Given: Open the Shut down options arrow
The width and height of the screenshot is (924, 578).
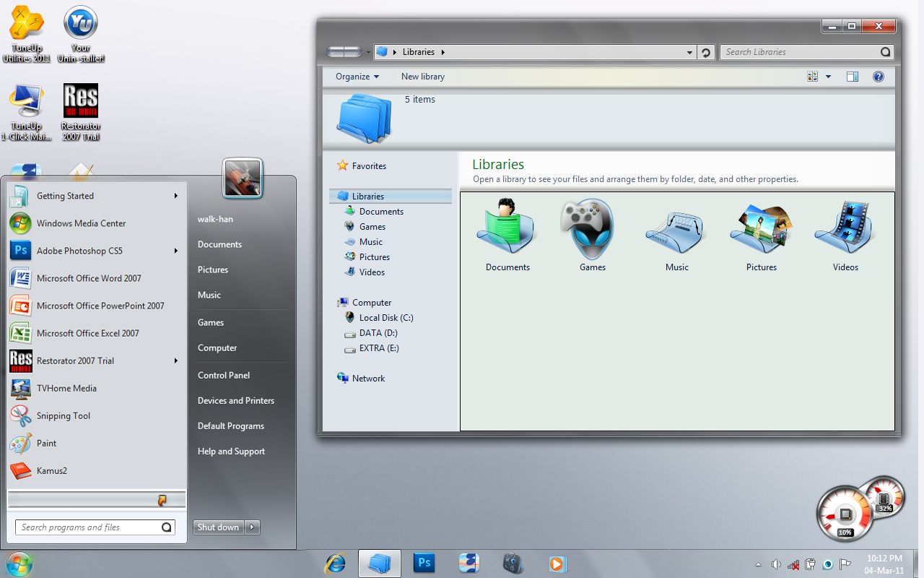Looking at the screenshot, I should [x=252, y=527].
